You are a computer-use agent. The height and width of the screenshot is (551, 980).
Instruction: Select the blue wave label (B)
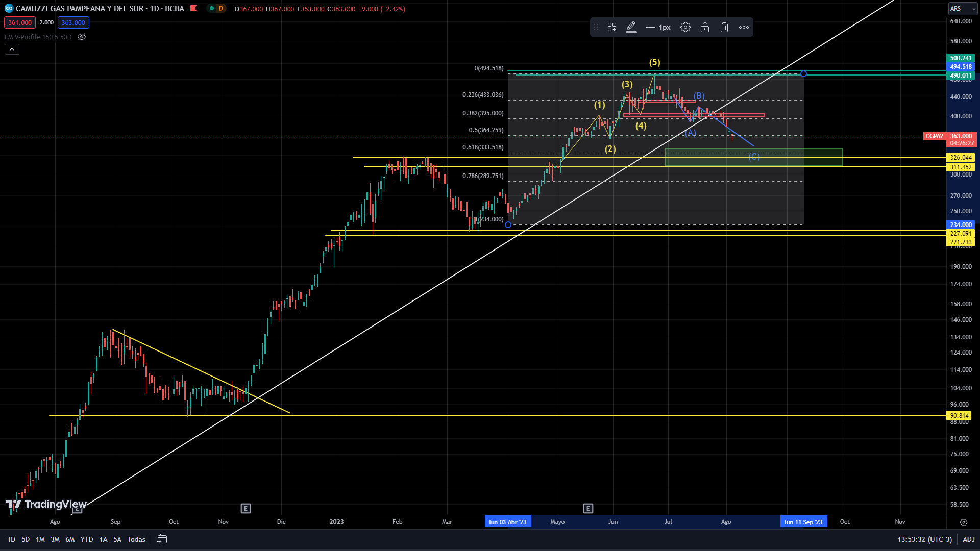(699, 96)
